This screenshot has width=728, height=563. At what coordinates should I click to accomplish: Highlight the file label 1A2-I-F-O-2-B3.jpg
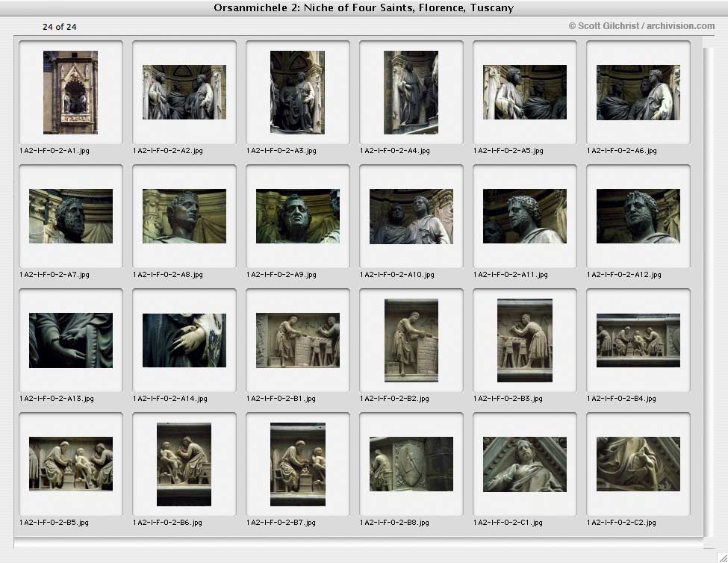[x=508, y=398]
